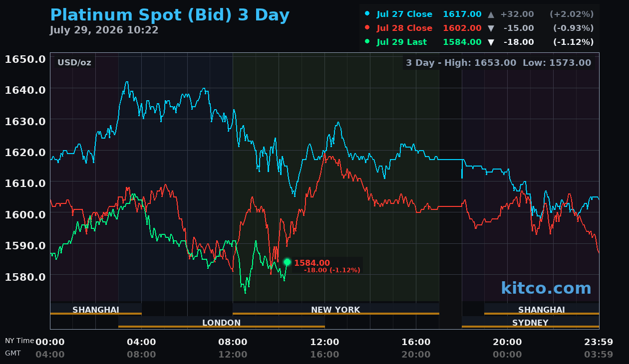Click the Jul 29 Last label
Image resolution: width=629 pixels, height=364 pixels.
click(402, 42)
